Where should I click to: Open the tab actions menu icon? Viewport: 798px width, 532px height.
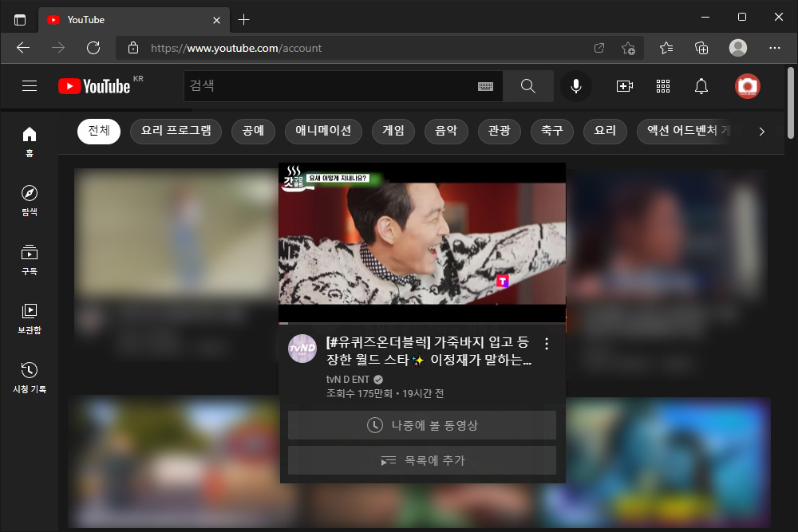coord(20,20)
